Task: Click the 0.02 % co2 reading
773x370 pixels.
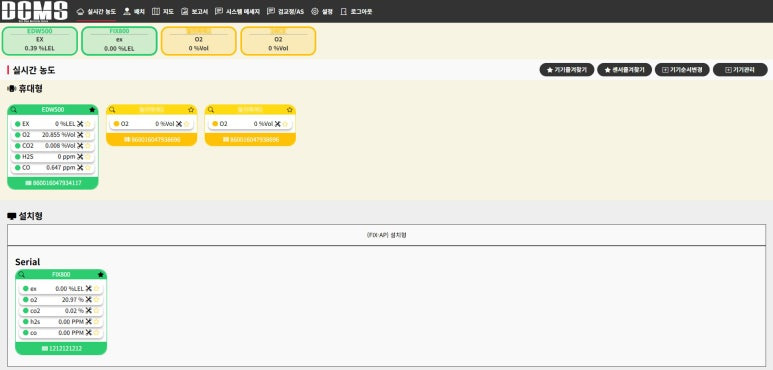Action: [74, 310]
